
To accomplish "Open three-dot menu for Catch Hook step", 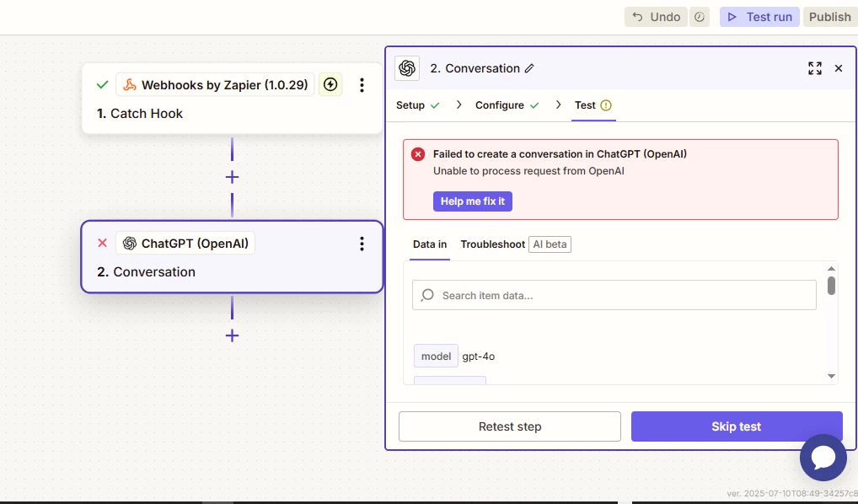I will pos(362,85).
